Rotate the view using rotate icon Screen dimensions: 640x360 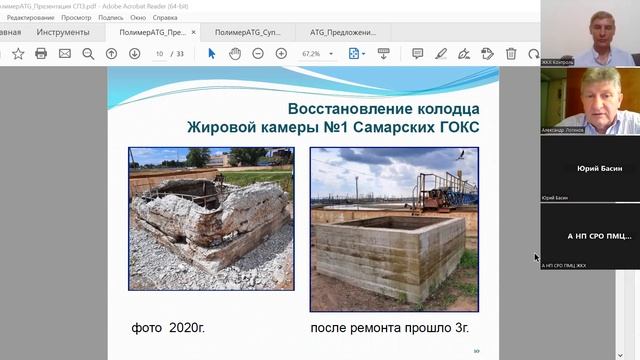point(533,53)
